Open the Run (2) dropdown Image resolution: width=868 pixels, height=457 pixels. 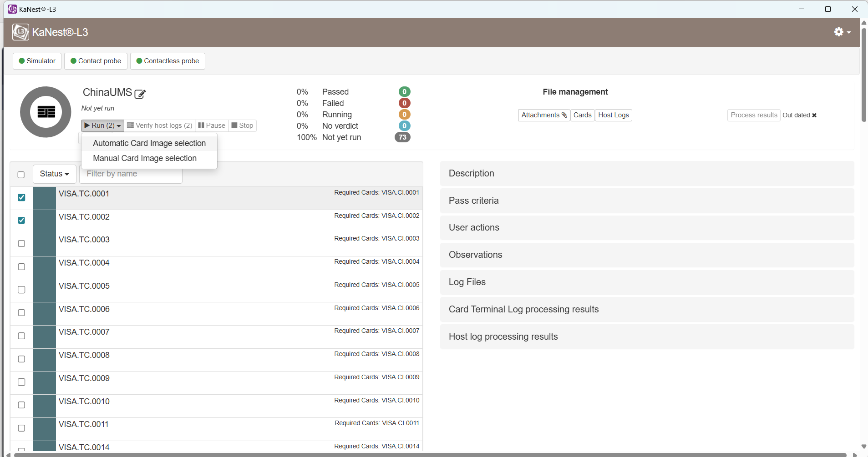(102, 126)
